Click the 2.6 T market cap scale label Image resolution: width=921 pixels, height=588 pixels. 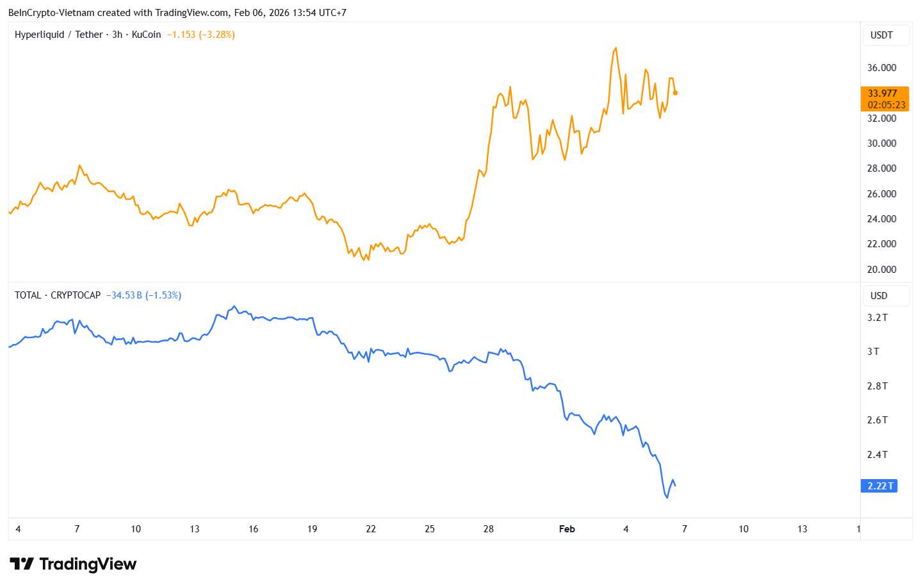click(x=877, y=420)
